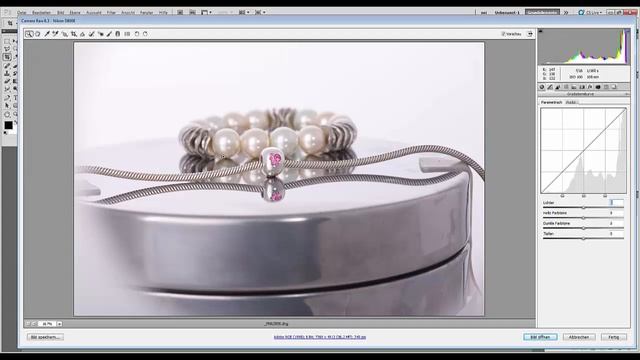Select the Graduated Filter tool
Viewport: 640px width, 360px height.
118,34
